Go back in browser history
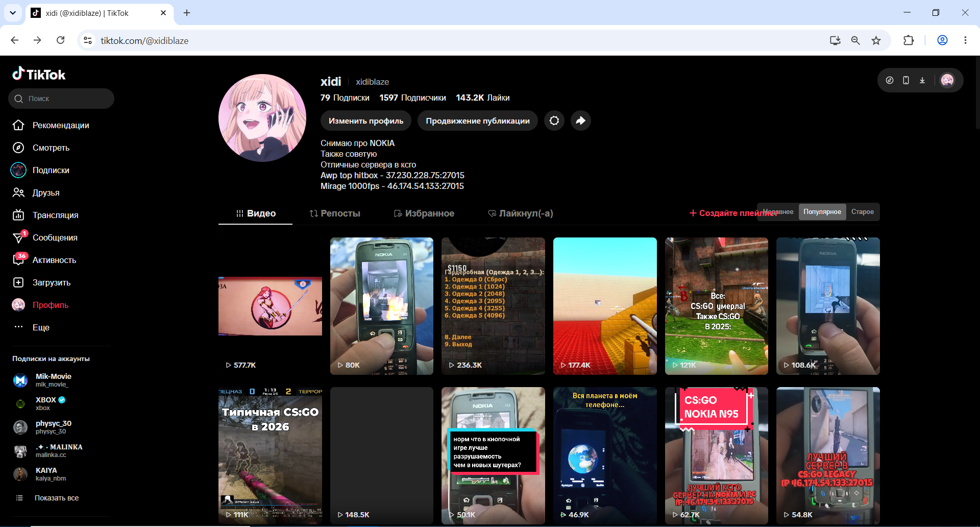Viewport: 980px width, 527px height. click(x=15, y=40)
